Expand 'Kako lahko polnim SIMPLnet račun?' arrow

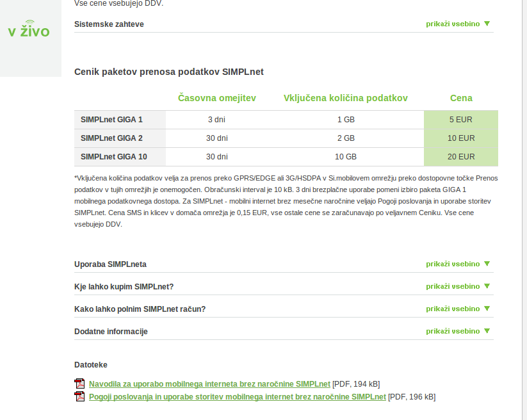(487, 309)
